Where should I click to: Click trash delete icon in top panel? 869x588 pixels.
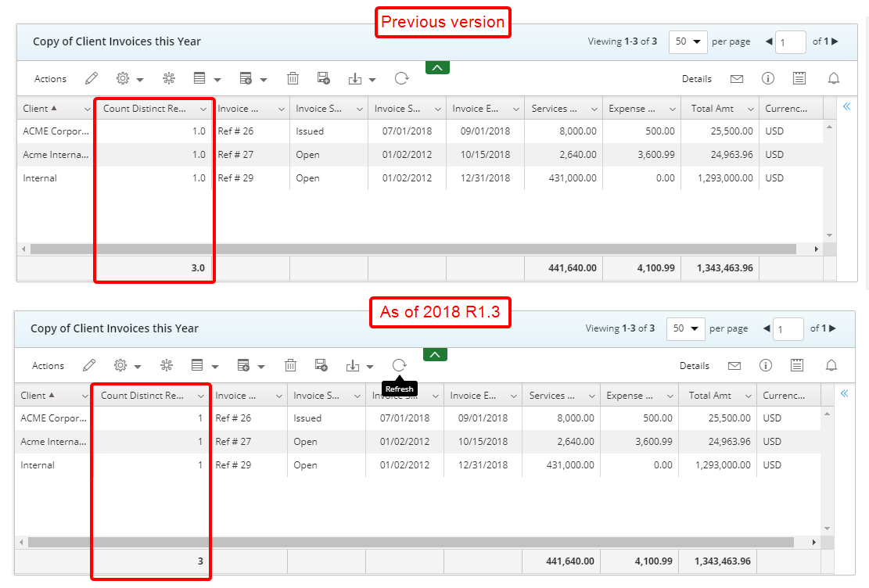(x=293, y=79)
